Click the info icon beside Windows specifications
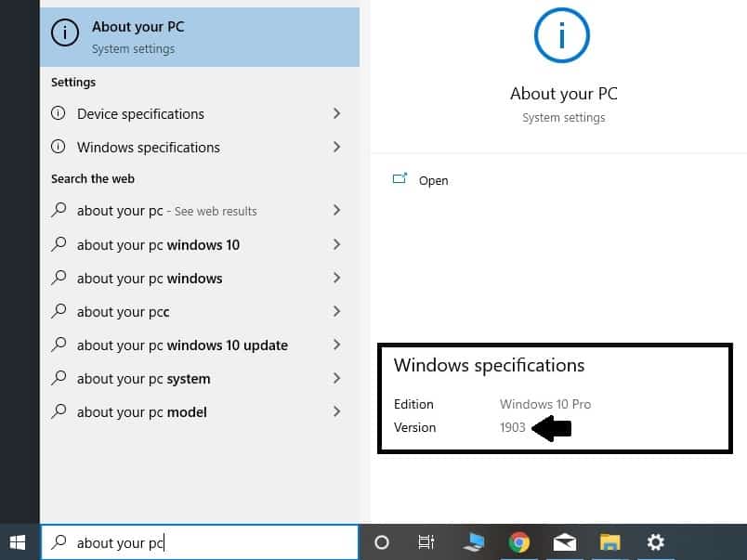 [x=59, y=147]
